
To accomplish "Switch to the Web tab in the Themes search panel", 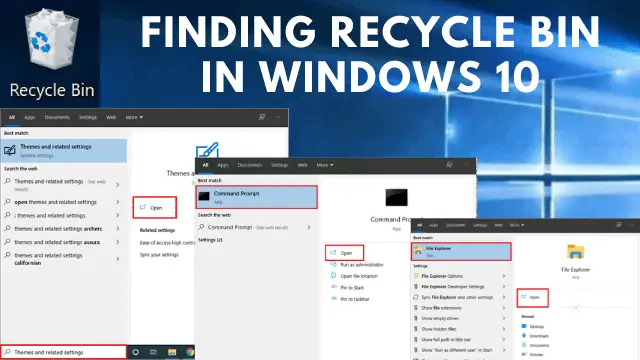I will coord(111,117).
